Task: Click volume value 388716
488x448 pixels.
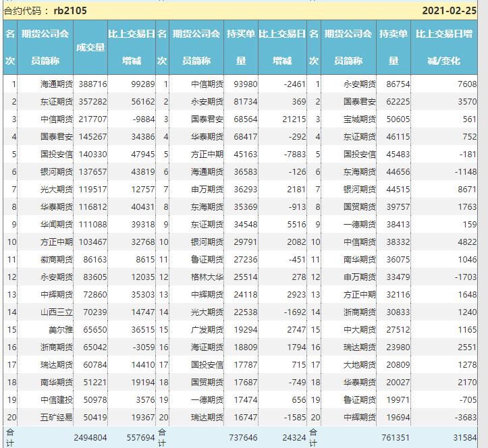Action: [92, 84]
